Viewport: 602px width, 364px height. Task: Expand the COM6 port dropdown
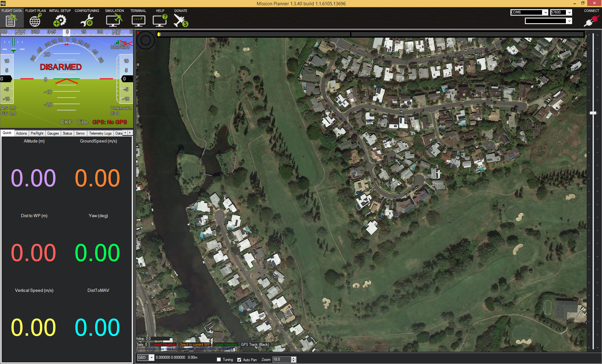click(546, 12)
